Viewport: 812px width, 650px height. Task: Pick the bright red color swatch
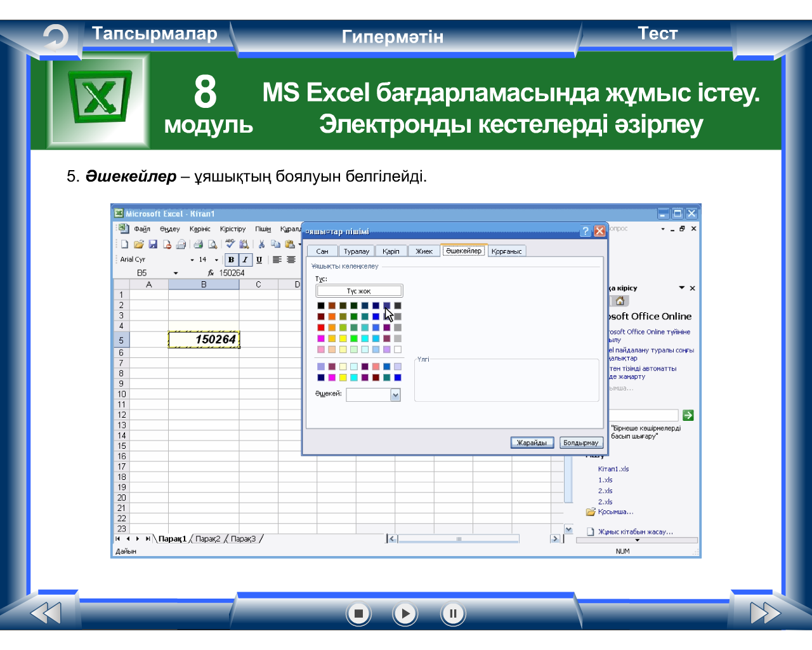coord(321,328)
